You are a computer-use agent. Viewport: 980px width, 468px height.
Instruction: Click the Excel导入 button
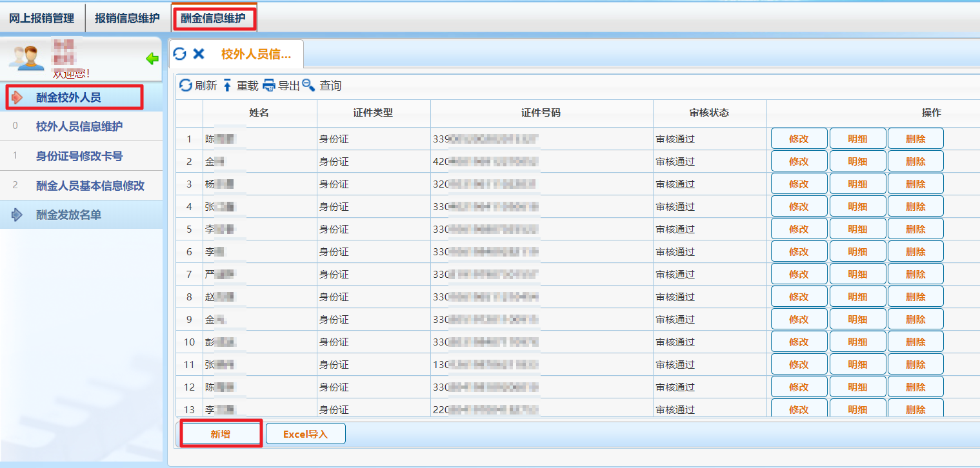click(305, 434)
